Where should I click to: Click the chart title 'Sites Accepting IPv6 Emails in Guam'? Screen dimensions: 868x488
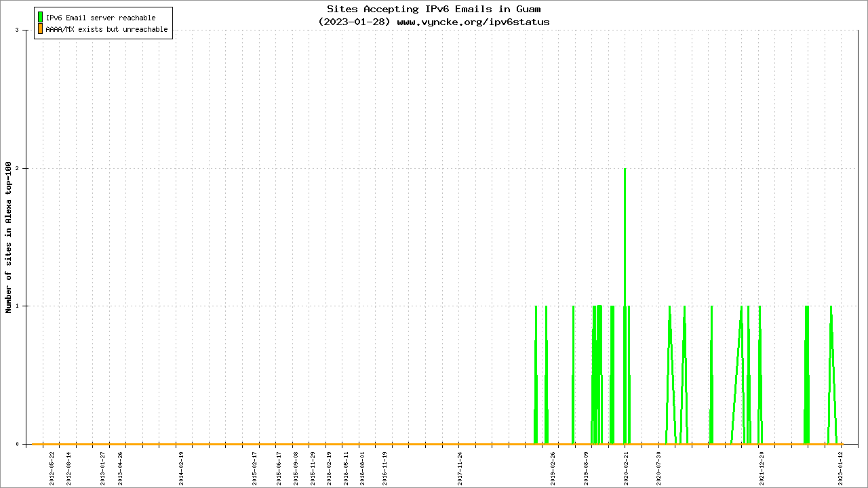(433, 9)
